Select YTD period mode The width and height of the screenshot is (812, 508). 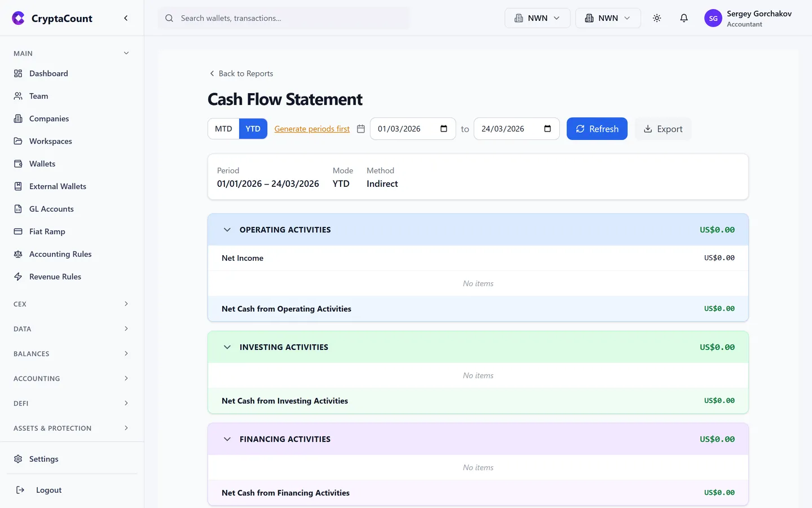(x=253, y=129)
